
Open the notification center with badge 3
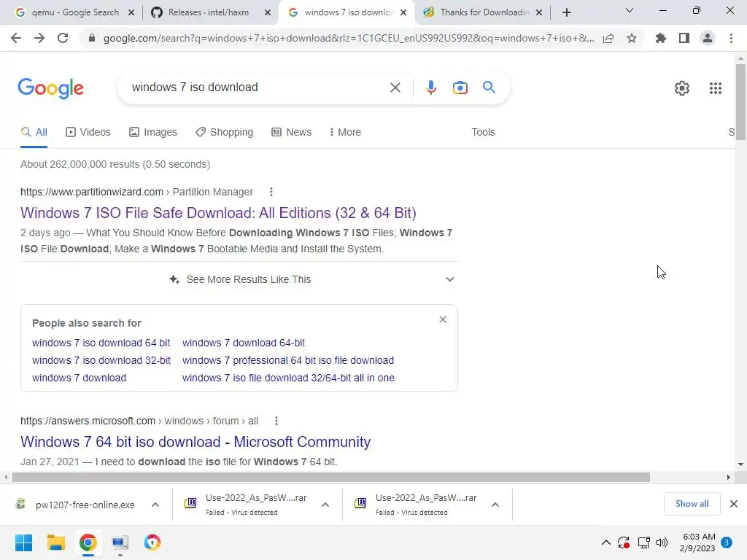[727, 542]
